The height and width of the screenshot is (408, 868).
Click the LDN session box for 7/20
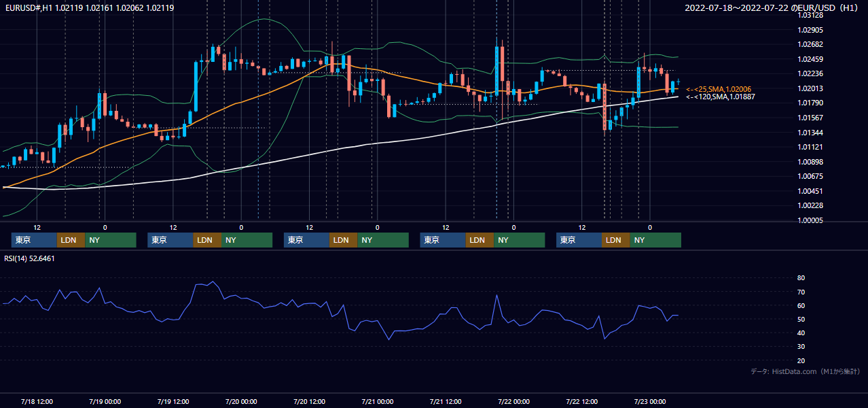pos(344,240)
